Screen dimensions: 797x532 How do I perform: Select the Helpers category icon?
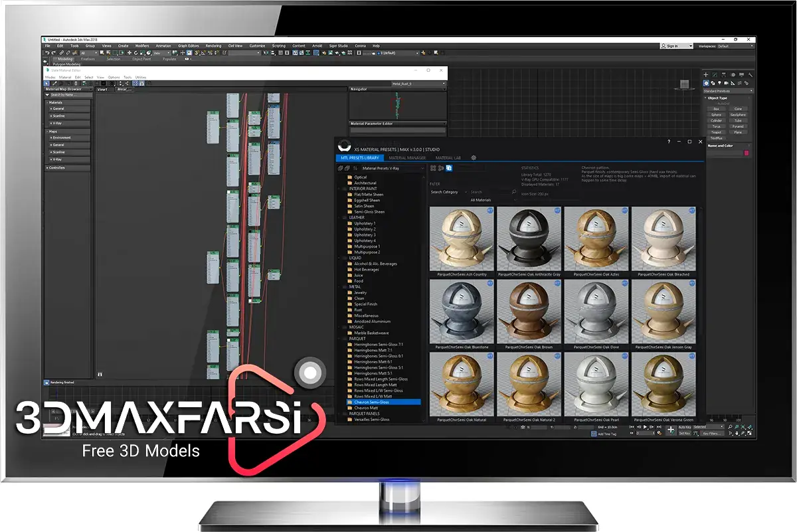(x=733, y=83)
